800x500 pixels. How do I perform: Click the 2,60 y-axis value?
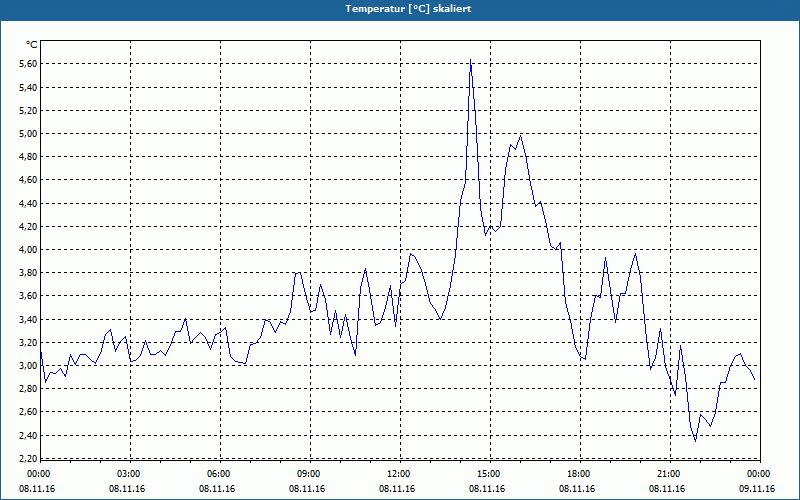tap(28, 411)
